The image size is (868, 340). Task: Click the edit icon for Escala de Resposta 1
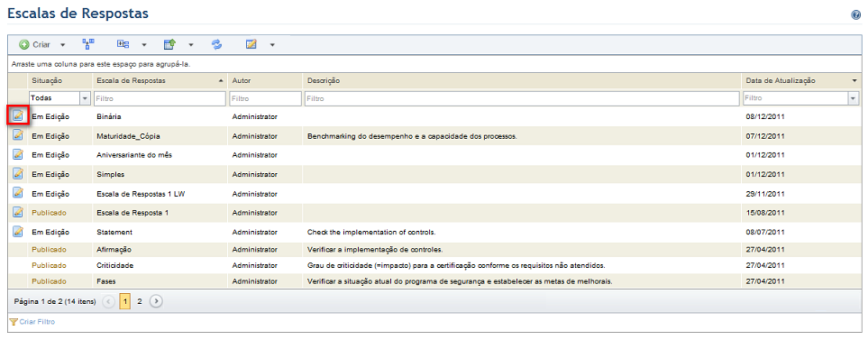(x=18, y=212)
